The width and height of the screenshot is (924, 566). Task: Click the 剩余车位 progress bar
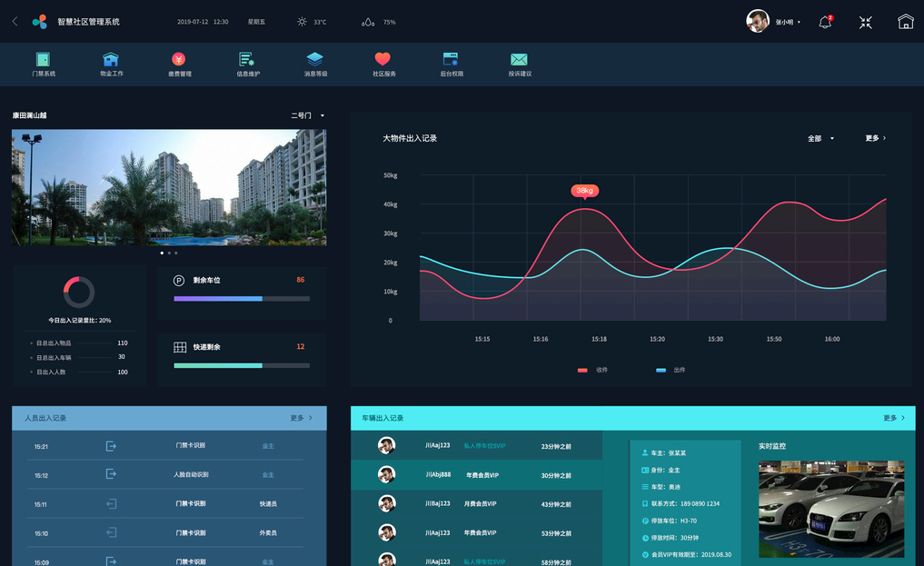pos(242,299)
